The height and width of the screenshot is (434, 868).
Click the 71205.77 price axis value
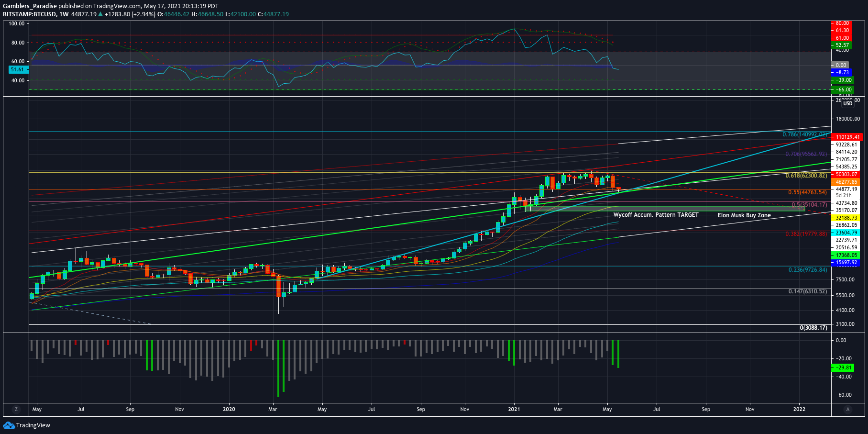coord(846,159)
